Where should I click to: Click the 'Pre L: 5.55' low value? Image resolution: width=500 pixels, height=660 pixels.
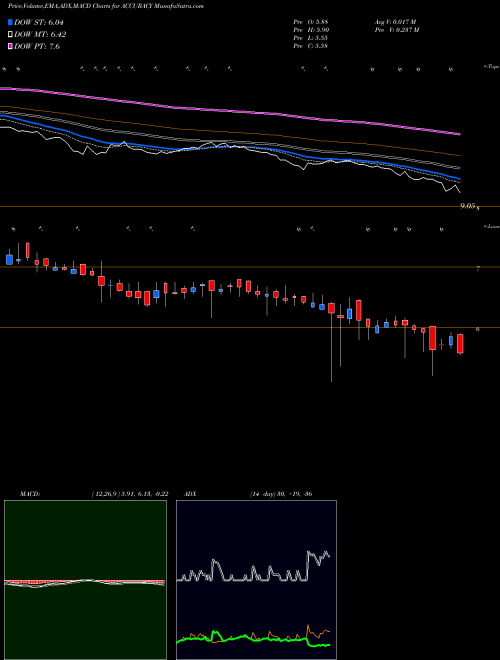[x=311, y=38]
